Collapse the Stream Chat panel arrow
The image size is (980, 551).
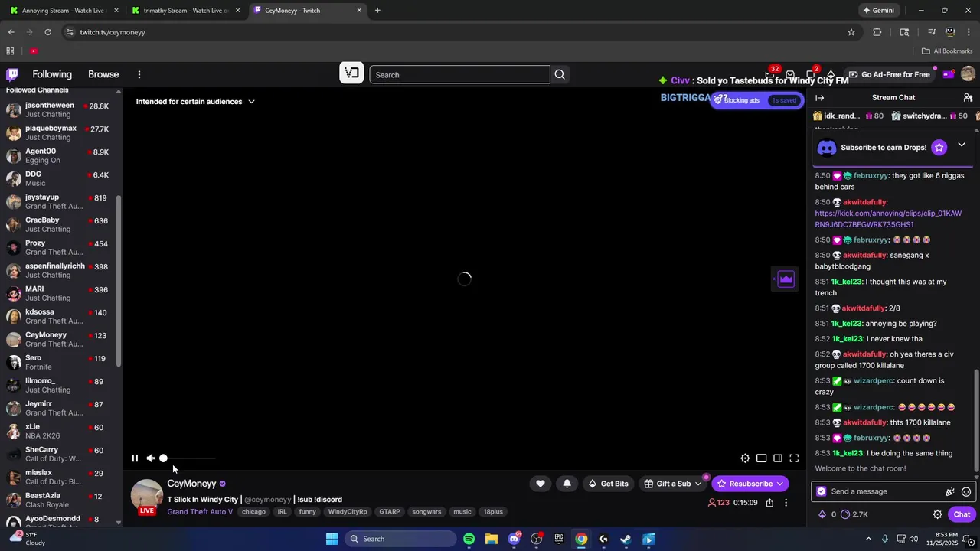coord(819,98)
